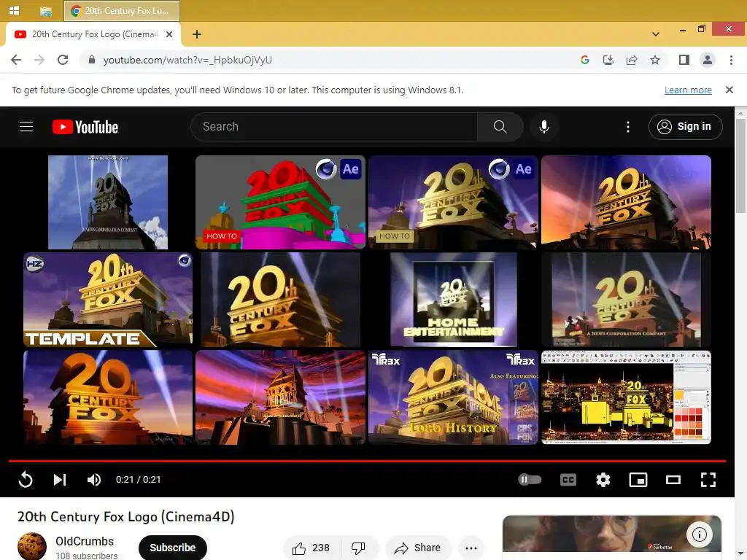
Task: Open the yellow city-skyline editor thumbnail
Action: [626, 397]
